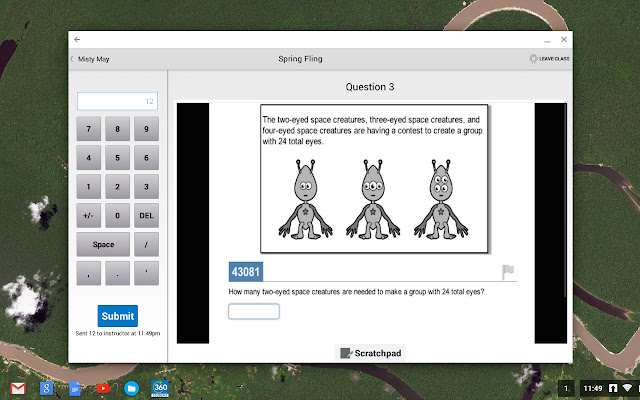Open Gmail from the shelf
The image size is (640, 400).
click(18, 389)
